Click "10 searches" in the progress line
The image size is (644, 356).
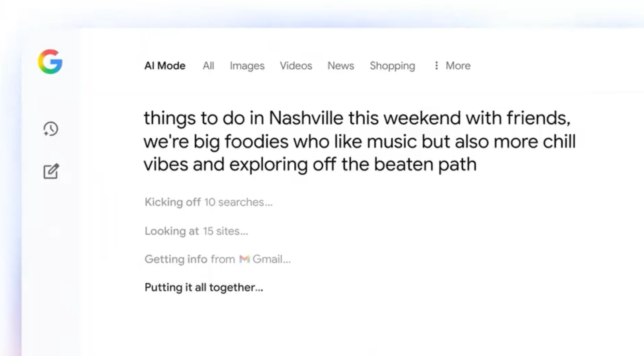coord(238,202)
